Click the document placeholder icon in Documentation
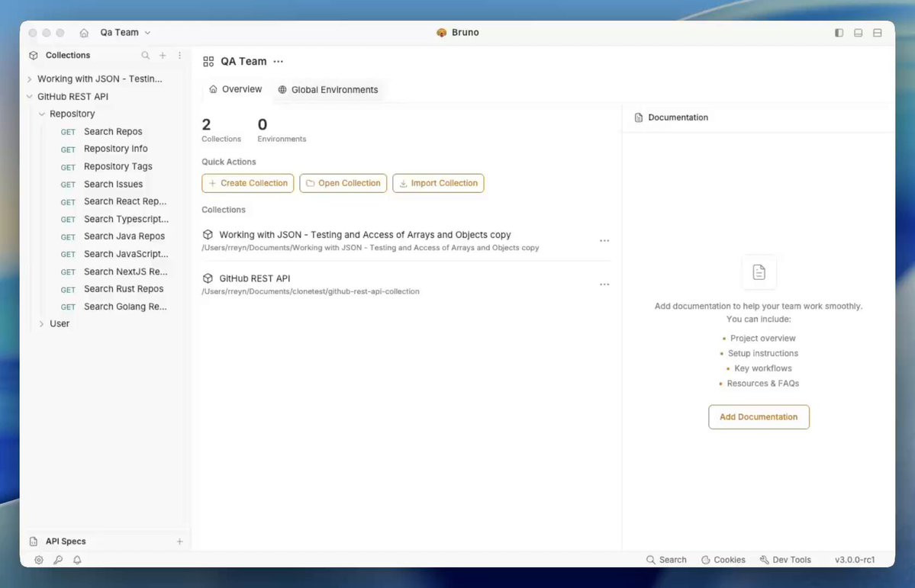The image size is (915, 588). (x=759, y=272)
